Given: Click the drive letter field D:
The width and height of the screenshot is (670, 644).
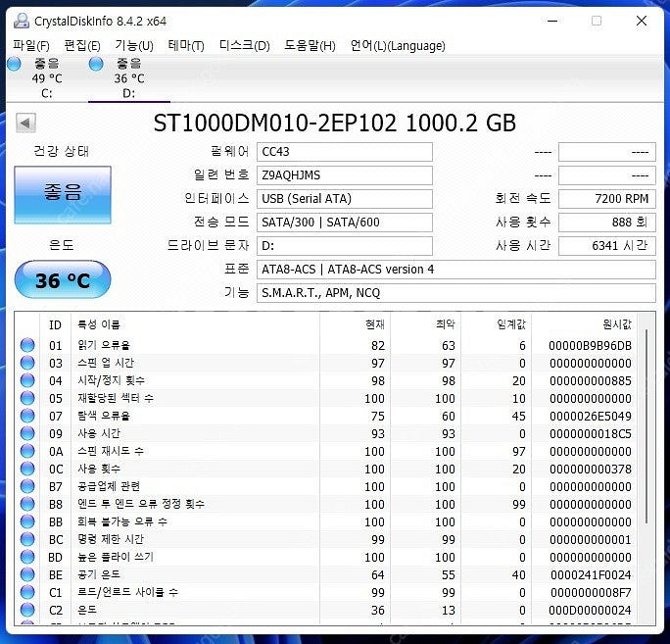Looking at the screenshot, I should (x=345, y=246).
